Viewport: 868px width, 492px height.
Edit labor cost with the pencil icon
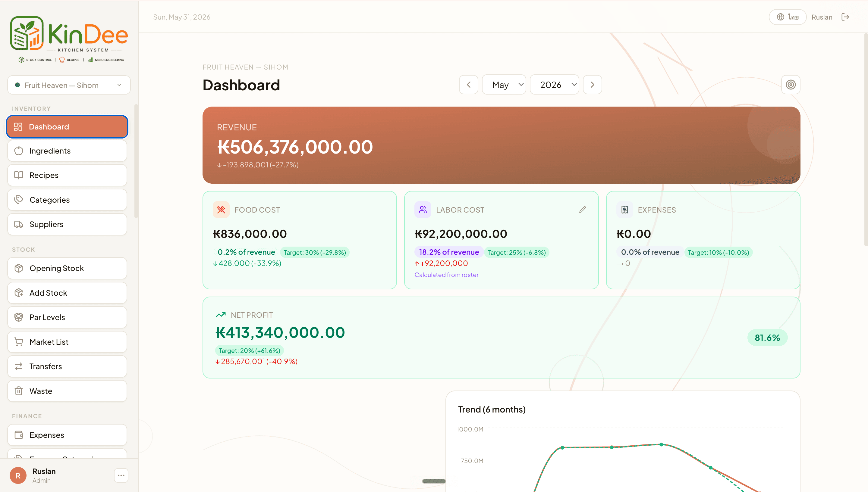(x=583, y=210)
